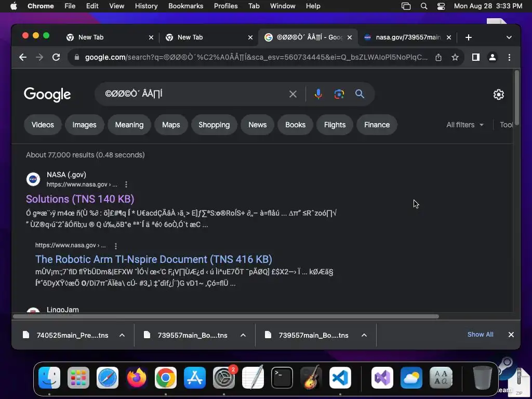Screen dimensions: 532x399
Task: Click the NASA logo favicon in results
Action: [33, 179]
